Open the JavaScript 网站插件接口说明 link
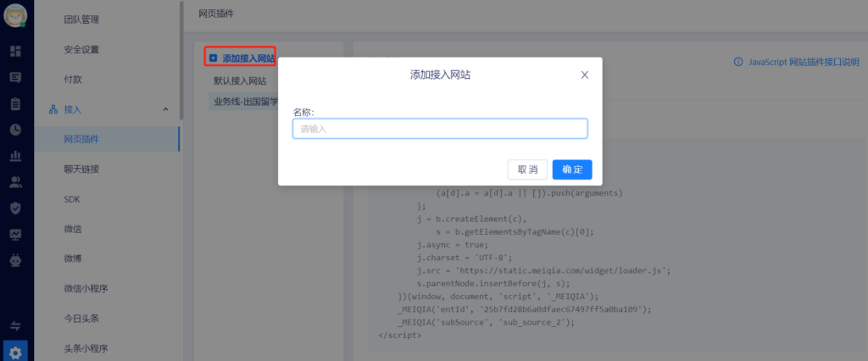Screen dimensions: 868x361 pos(804,62)
